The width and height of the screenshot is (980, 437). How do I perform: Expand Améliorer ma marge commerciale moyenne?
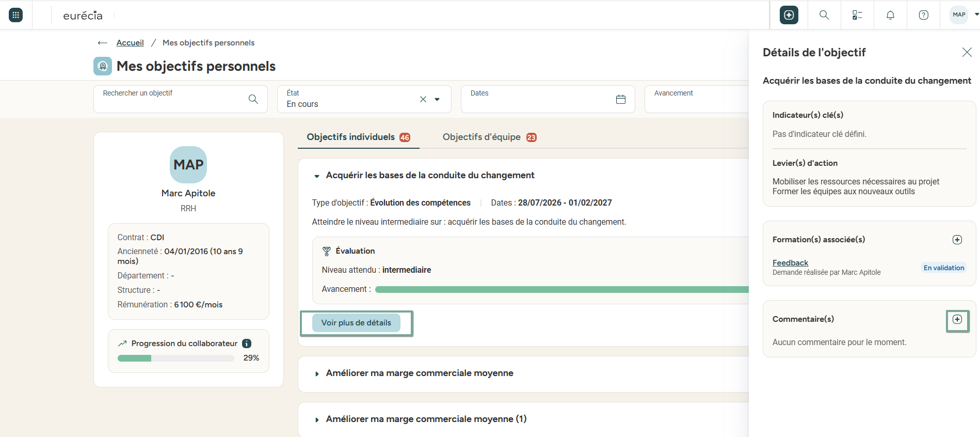[x=317, y=373]
